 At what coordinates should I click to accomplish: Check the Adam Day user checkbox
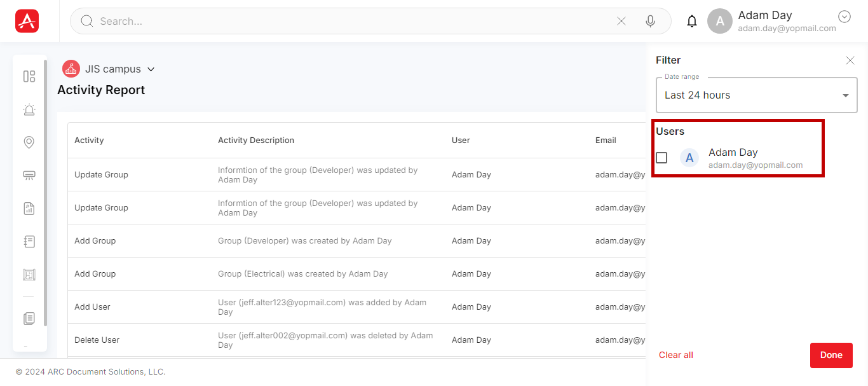[x=661, y=158]
